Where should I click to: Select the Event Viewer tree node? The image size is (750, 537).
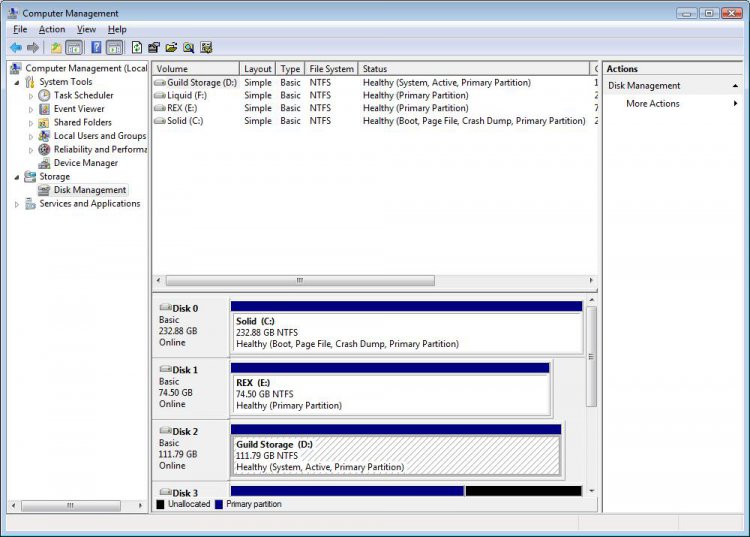pyautogui.click(x=78, y=109)
